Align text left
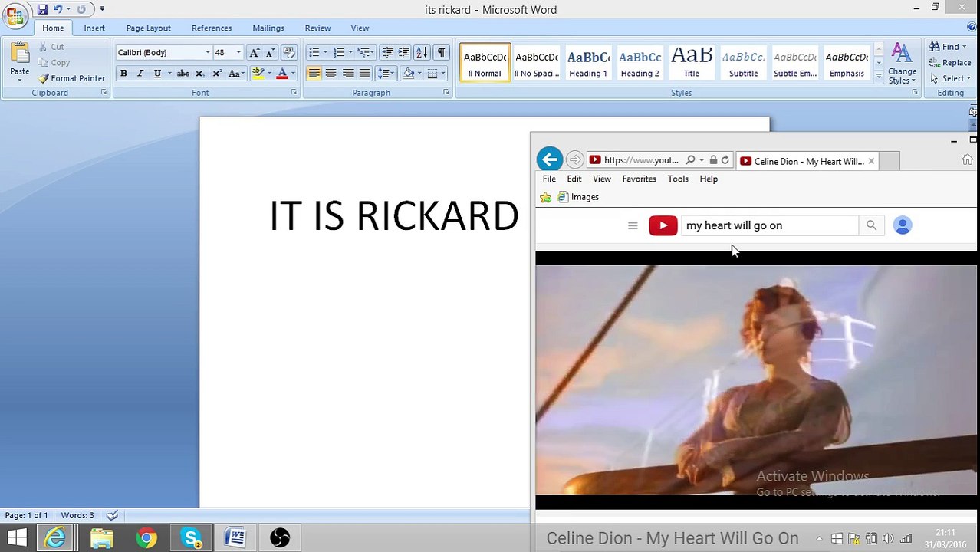Viewport: 980px width, 552px height. click(314, 74)
